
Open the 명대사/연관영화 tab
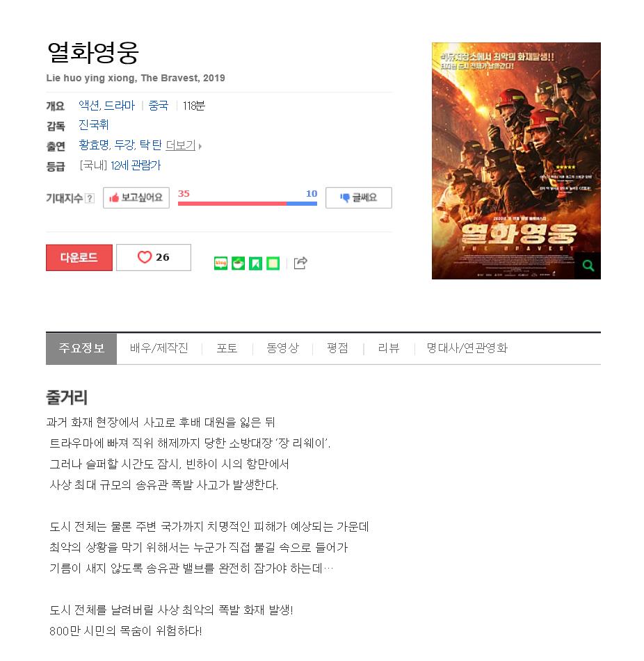(467, 348)
